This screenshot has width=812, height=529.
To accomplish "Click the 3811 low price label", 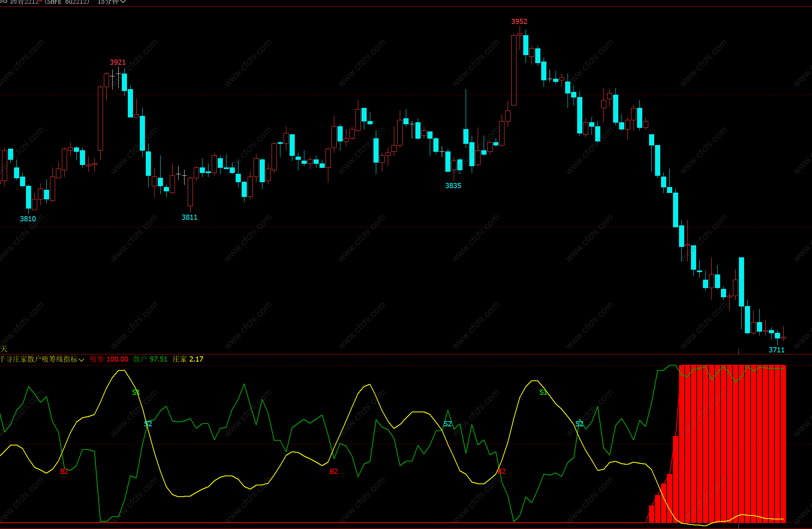I will coord(189,217).
